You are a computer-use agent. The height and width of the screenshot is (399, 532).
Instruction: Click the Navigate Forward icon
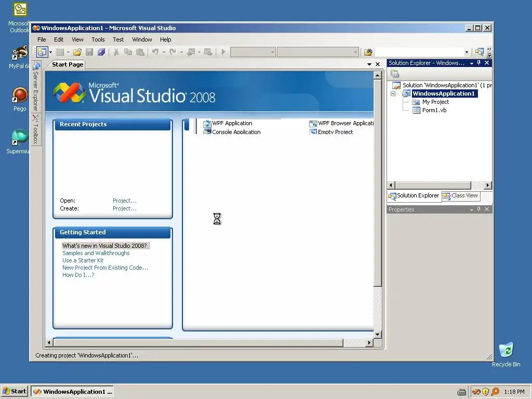[208, 52]
